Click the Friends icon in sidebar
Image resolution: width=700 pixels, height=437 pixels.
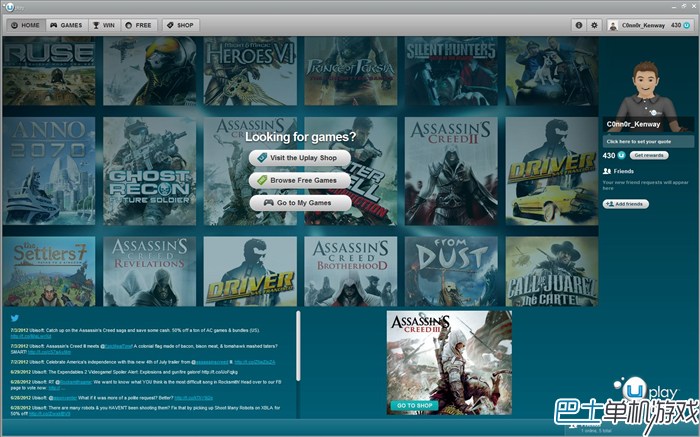tap(605, 171)
